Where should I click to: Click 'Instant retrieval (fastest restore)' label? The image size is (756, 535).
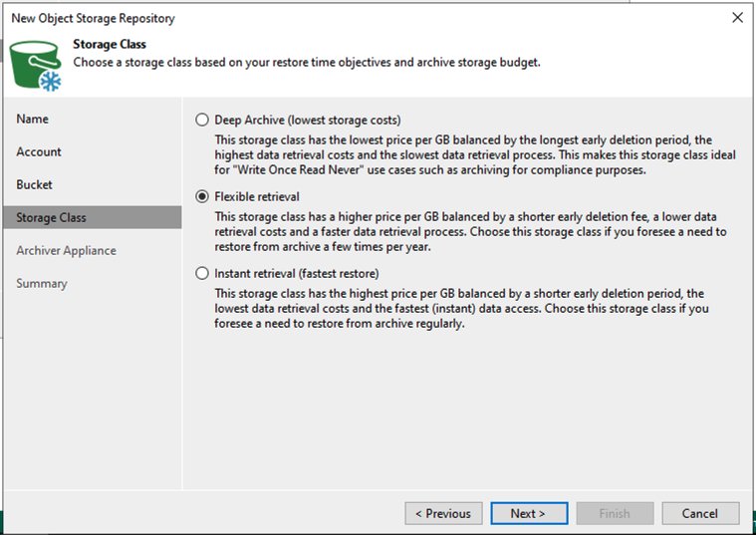(x=297, y=274)
